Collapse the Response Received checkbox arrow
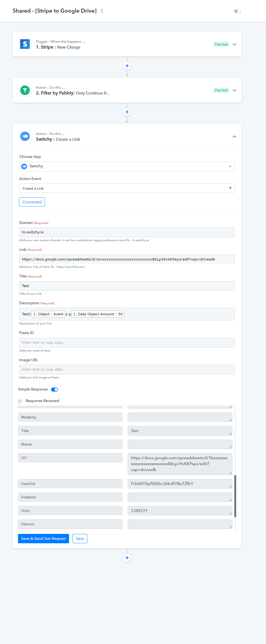Screen dimensions: 266x644 tap(20, 401)
